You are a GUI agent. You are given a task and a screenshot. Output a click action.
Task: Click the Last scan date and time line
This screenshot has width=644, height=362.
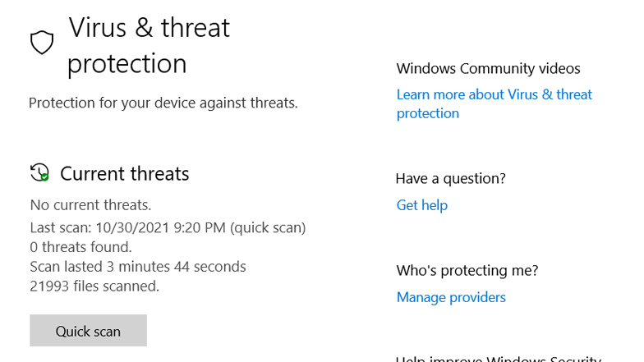click(168, 228)
